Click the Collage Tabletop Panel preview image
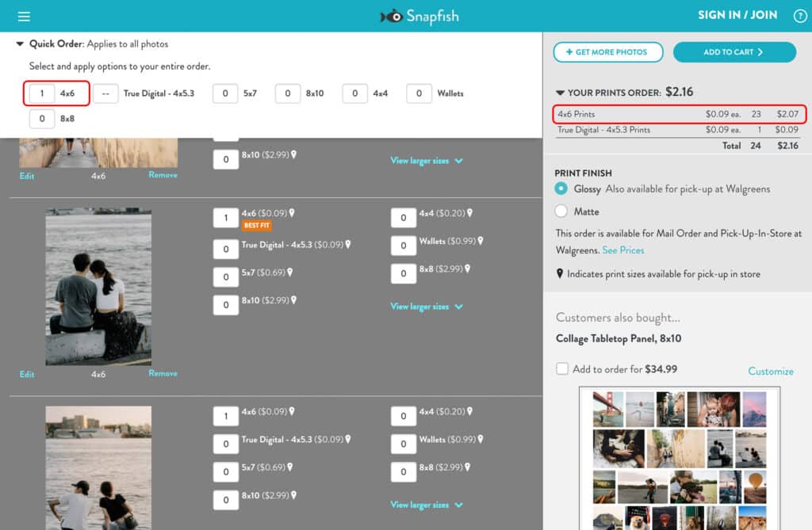This screenshot has width=812, height=530. pyautogui.click(x=680, y=458)
